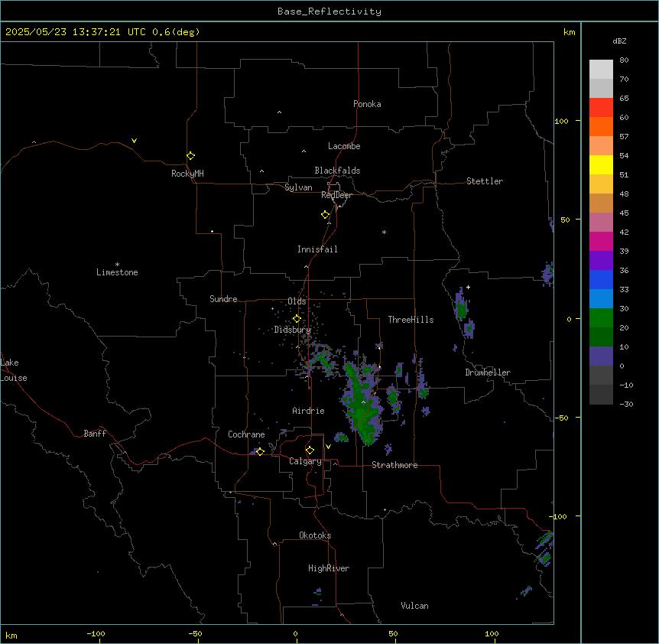The width and height of the screenshot is (659, 644).
Task: Click the asterisk marker above Limestone label
Action: coord(117,265)
